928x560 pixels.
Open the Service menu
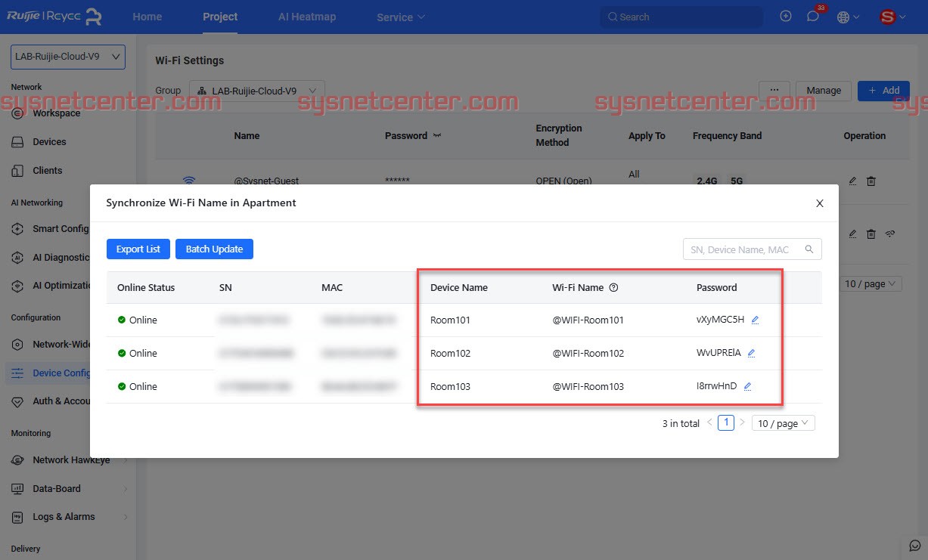click(401, 17)
